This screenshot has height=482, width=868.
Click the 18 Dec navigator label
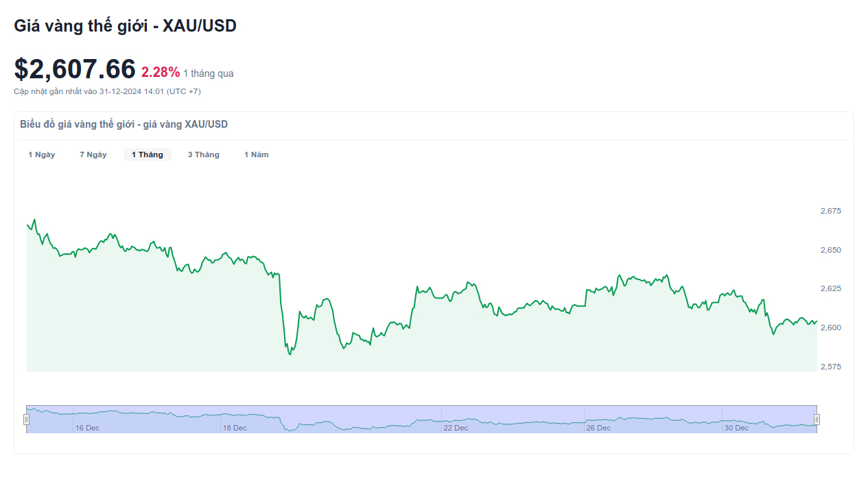[x=235, y=428]
